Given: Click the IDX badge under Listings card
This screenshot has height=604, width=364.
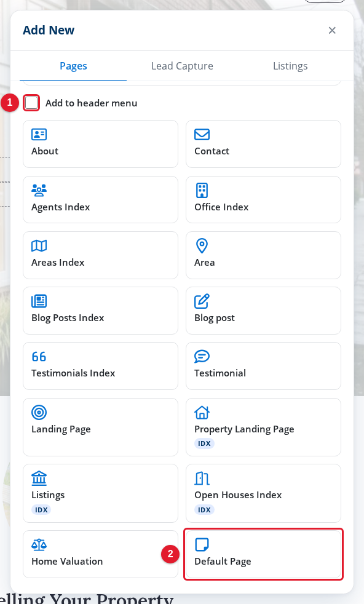Looking at the screenshot, I should tap(41, 510).
